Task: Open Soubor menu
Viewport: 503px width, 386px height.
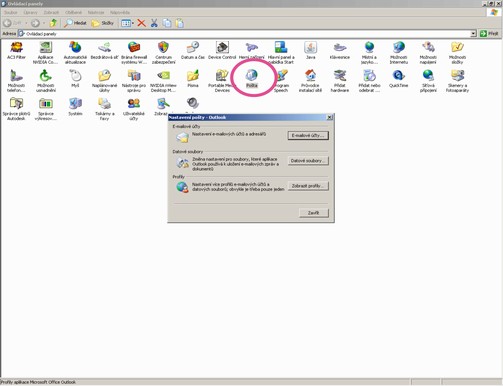Action: click(x=11, y=12)
